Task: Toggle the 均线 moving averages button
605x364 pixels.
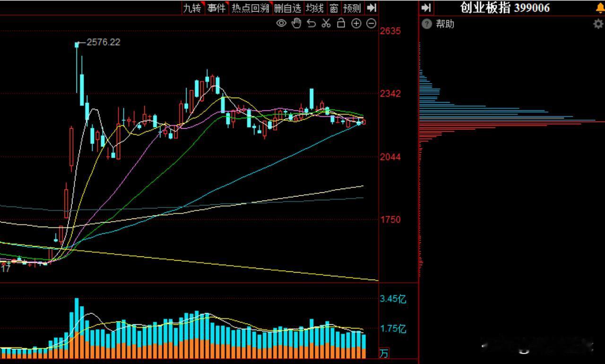Action: click(x=314, y=8)
